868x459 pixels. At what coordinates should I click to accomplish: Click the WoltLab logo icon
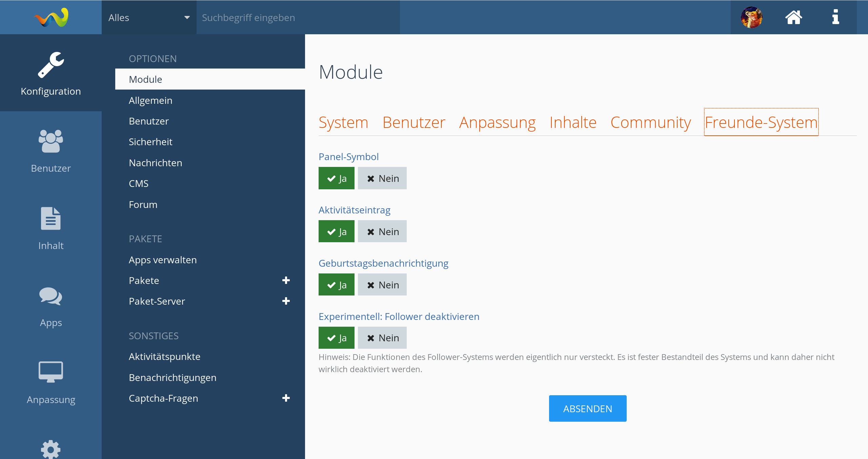(51, 17)
